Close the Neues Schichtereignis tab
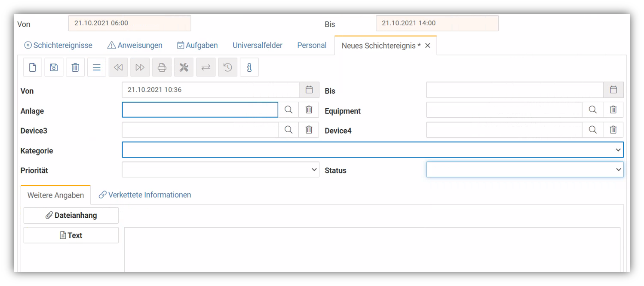 [x=428, y=46]
